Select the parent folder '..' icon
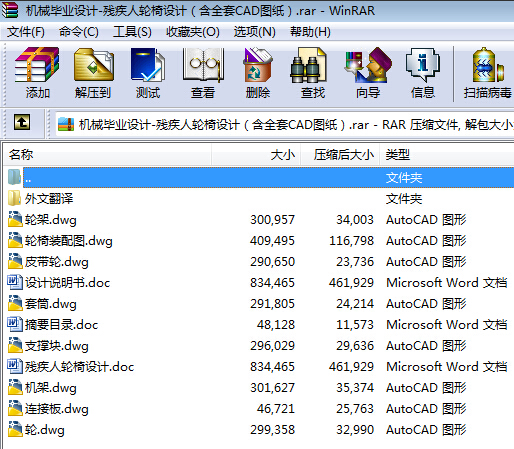Viewport: 514px width, 449px height. click(x=14, y=177)
